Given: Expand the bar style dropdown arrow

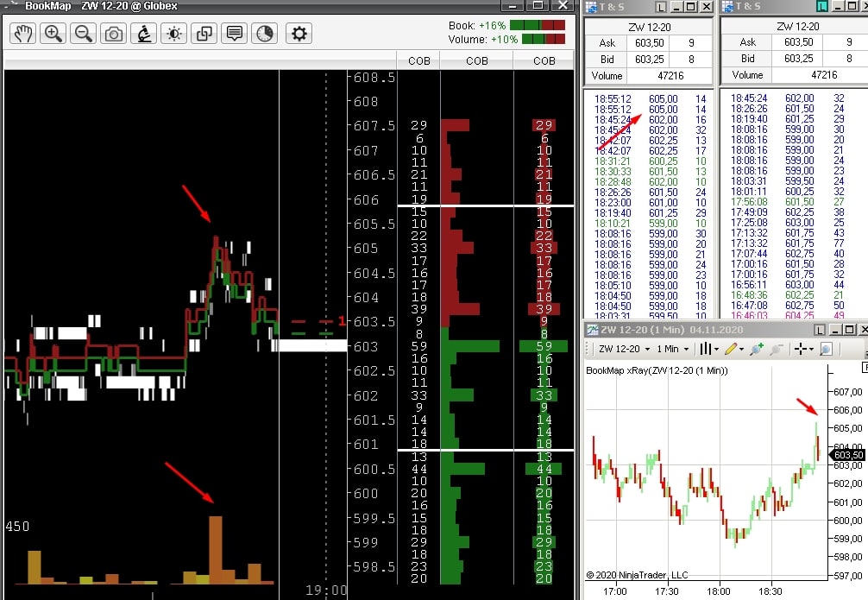Looking at the screenshot, I should [716, 350].
